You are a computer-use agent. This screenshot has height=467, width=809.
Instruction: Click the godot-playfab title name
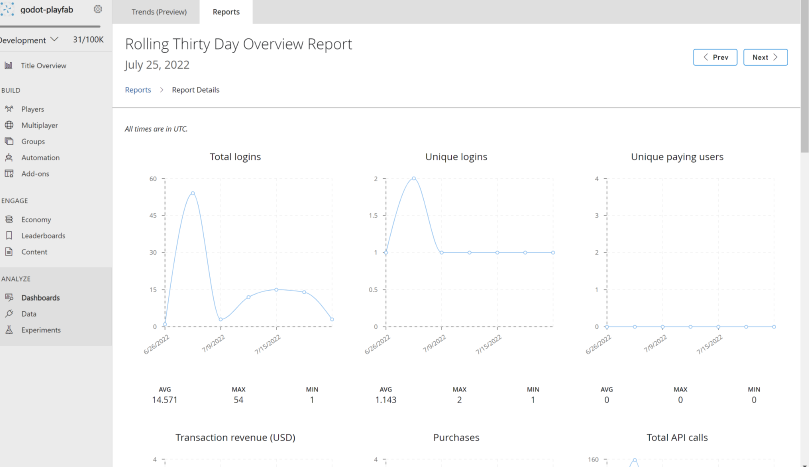47,9
